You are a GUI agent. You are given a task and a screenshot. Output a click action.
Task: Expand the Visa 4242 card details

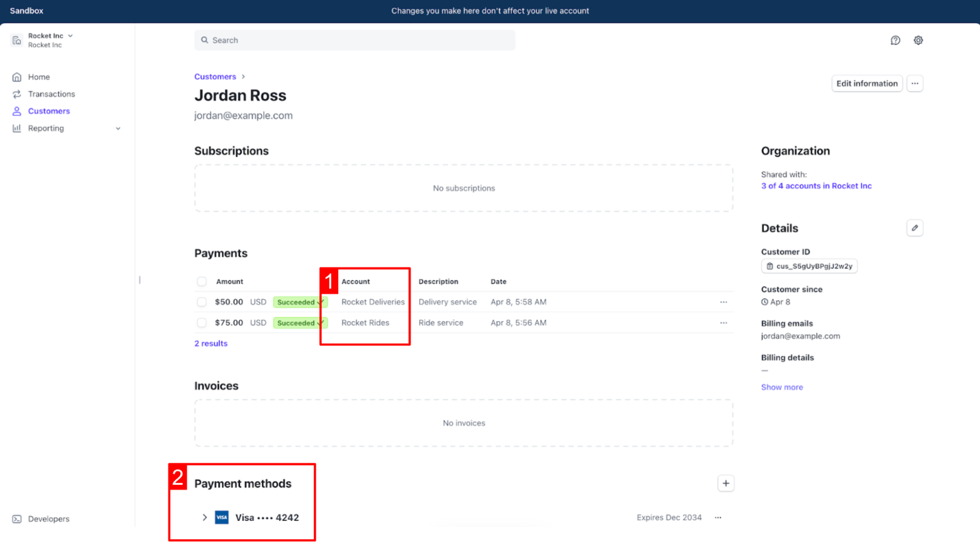(205, 518)
